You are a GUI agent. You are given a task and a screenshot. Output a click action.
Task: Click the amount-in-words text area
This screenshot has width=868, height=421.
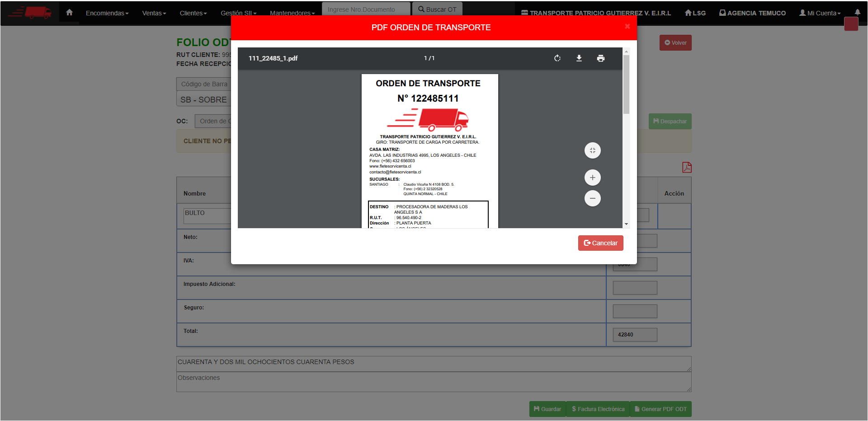coord(434,364)
